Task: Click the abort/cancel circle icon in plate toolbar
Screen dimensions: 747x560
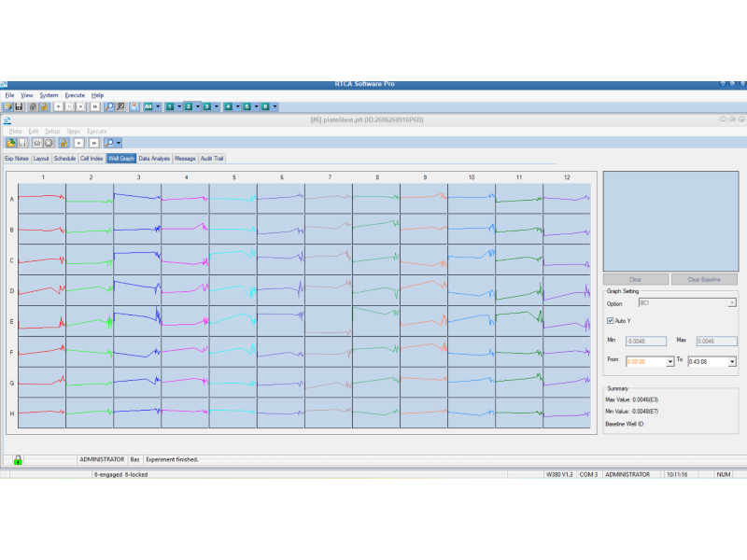Action: point(49,143)
